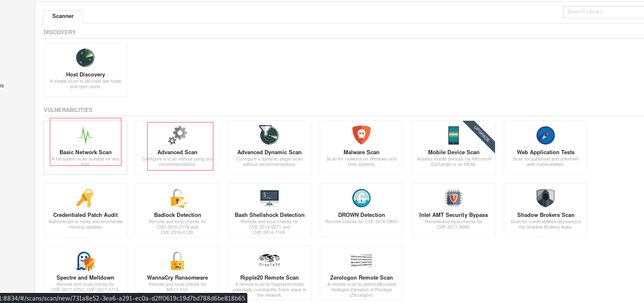The image size is (644, 303).
Task: Click the WannaCry crying padlock icon
Action: tap(177, 260)
